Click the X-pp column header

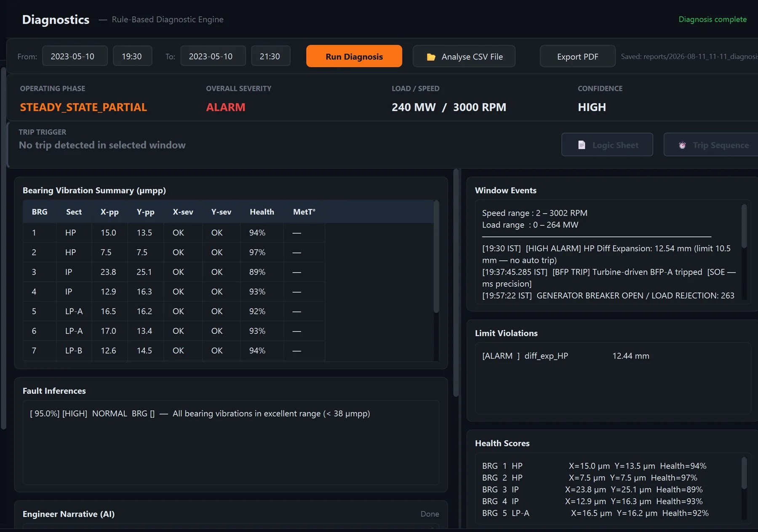point(109,212)
